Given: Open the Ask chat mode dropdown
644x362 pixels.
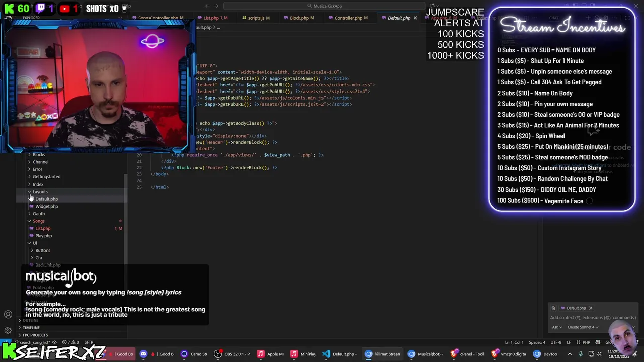Looking at the screenshot, I should (557, 327).
